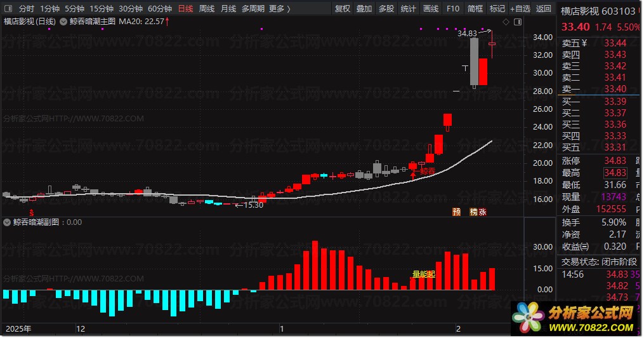Click the 卖四 price 33.43
This screenshot has width=644, height=338.
point(615,54)
